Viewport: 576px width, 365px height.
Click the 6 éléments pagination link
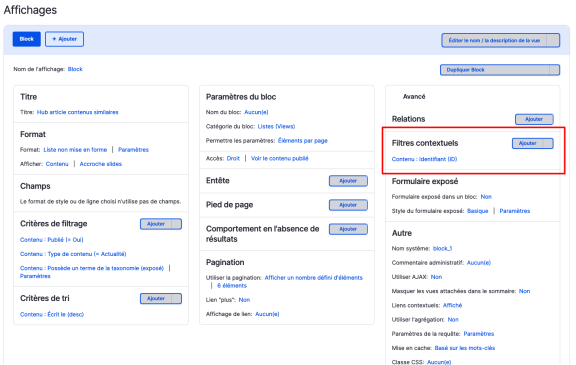tap(232, 286)
